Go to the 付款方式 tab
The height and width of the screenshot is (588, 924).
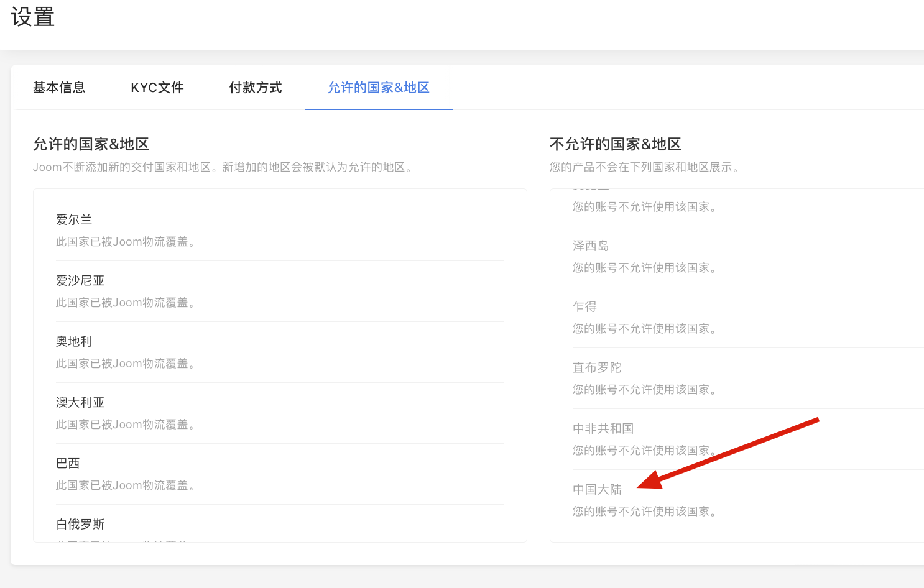tap(255, 88)
